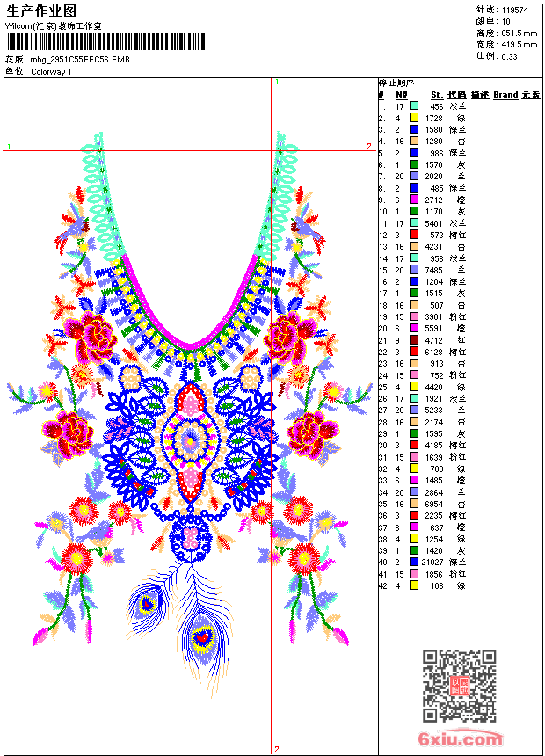545x756 pixels.
Task: Select the peach swatch beside stitch count 6954
Action: [x=414, y=504]
